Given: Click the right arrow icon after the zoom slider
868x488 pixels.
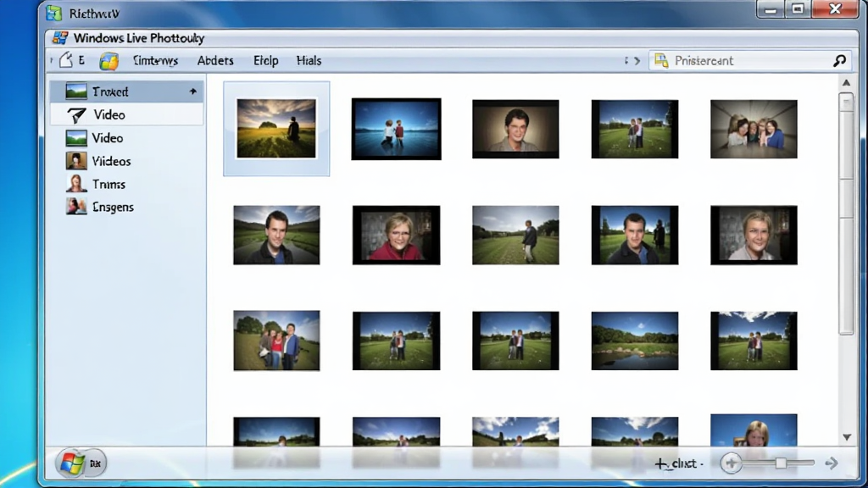Looking at the screenshot, I should coord(831,463).
